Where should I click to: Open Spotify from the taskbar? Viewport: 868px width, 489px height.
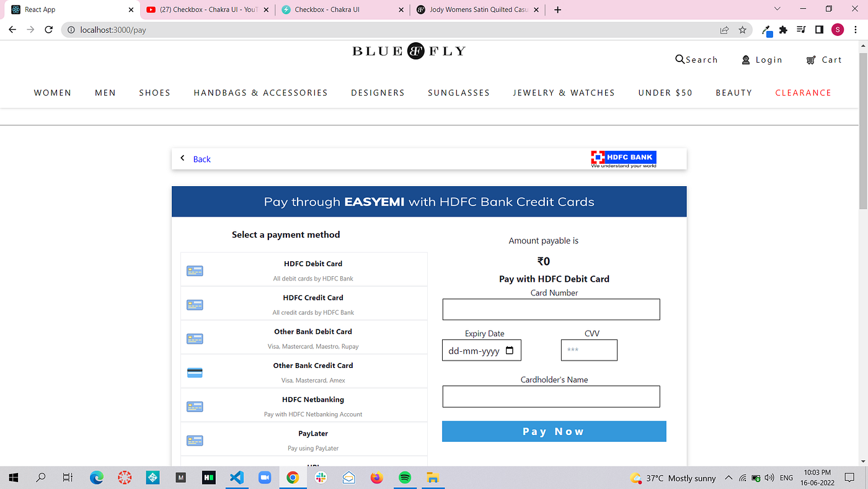coord(405,478)
